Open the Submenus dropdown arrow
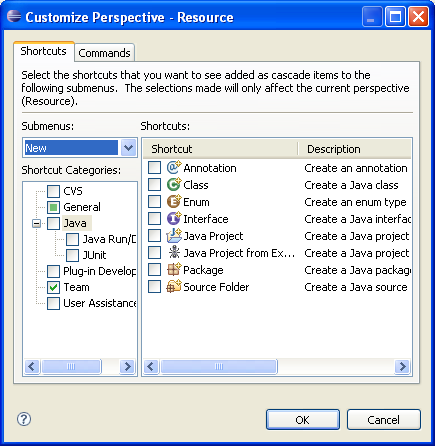 pyautogui.click(x=128, y=147)
